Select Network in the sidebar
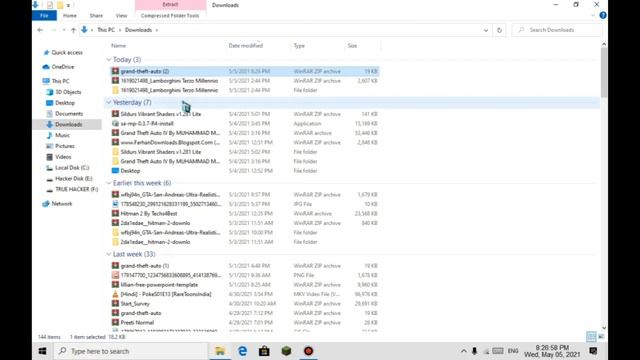Image resolution: width=640 pixels, height=360 pixels. coord(62,204)
